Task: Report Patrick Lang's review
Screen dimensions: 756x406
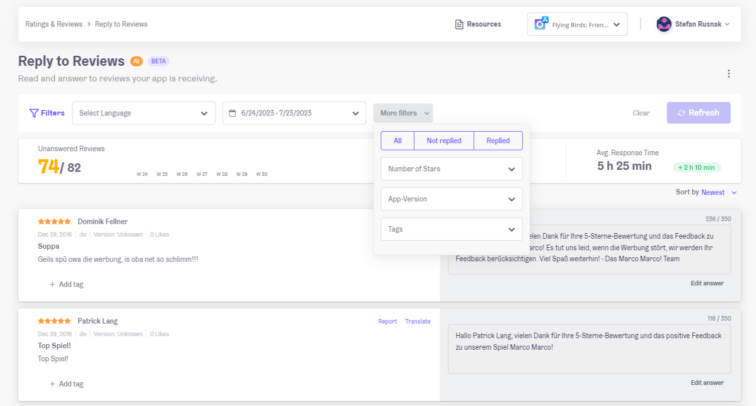Action: 387,322
